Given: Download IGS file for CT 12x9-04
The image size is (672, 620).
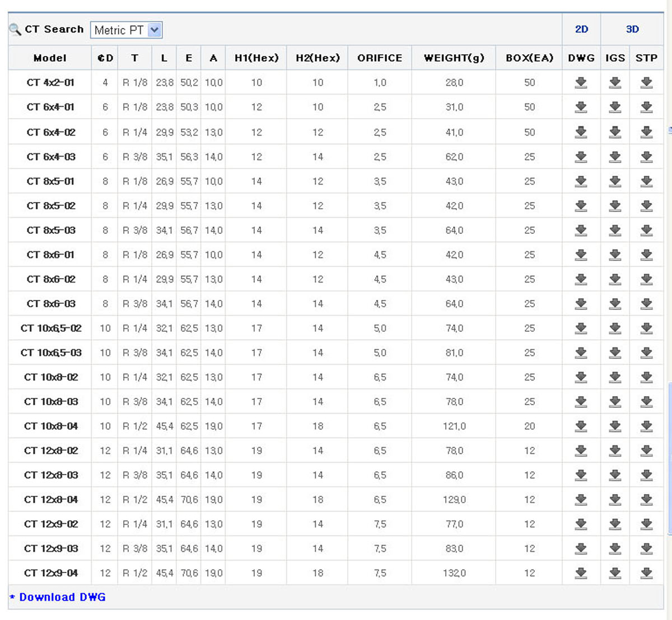Looking at the screenshot, I should pos(615,573).
